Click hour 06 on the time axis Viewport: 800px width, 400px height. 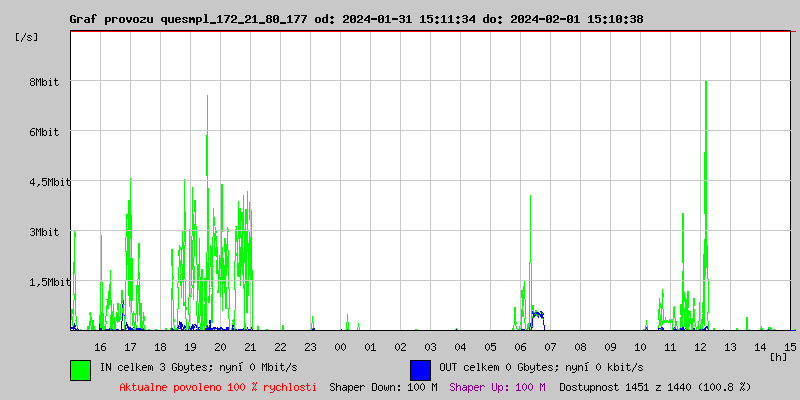[520, 347]
